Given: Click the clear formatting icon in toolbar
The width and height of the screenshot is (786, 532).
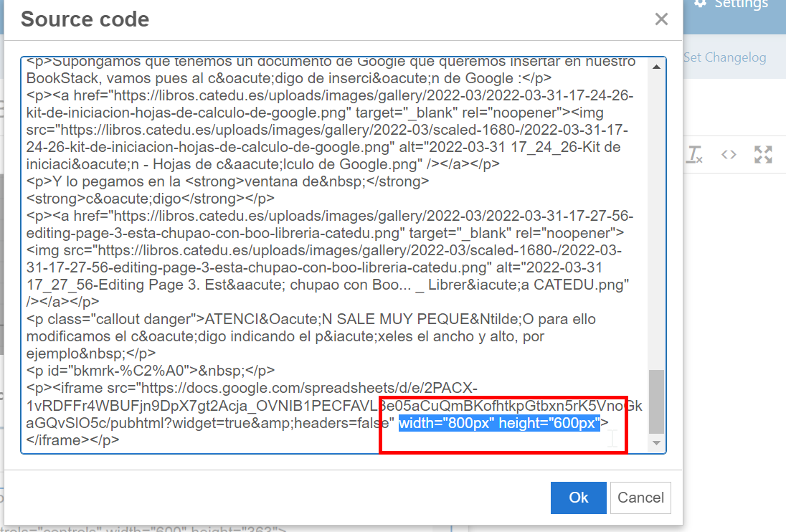Looking at the screenshot, I should (694, 154).
